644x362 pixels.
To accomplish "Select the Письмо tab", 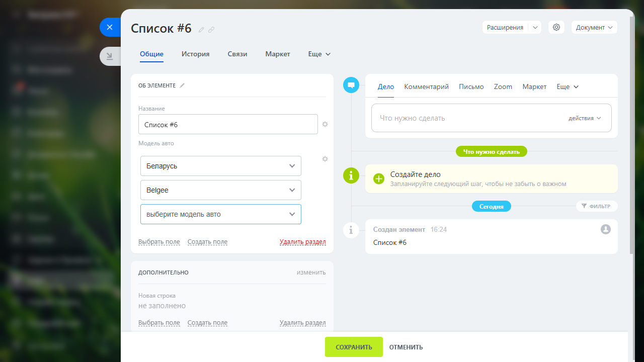I will point(471,86).
